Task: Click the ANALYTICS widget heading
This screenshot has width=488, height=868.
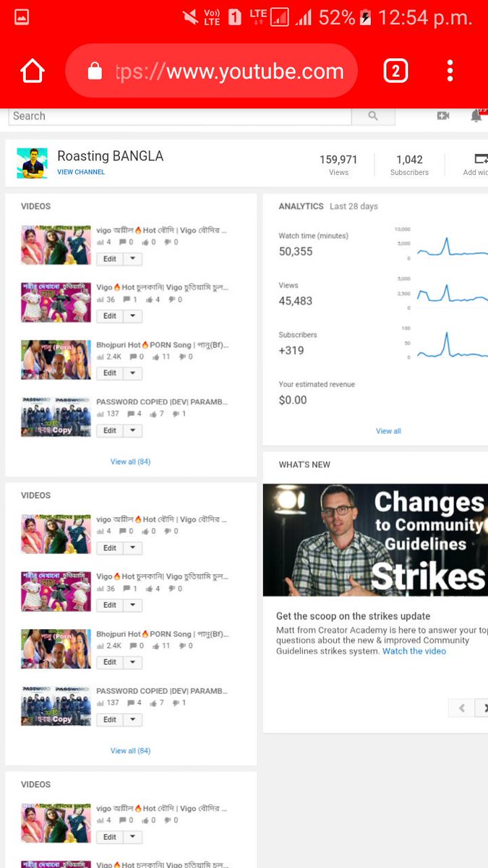Action: click(x=301, y=206)
